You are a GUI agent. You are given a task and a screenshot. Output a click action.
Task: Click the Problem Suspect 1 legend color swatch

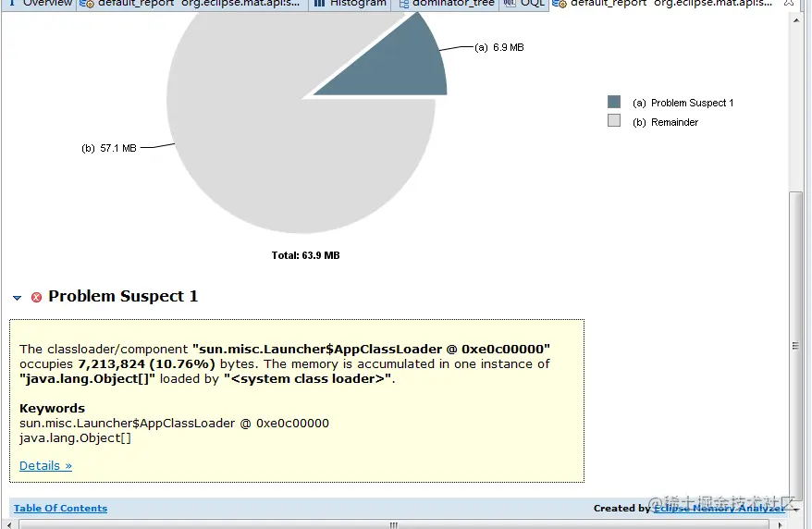pos(614,102)
